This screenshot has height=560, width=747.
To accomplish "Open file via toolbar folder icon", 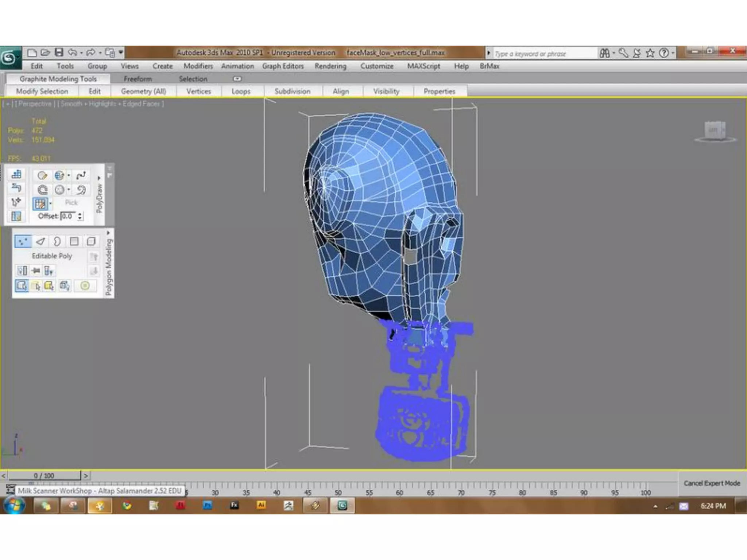I will coord(45,52).
